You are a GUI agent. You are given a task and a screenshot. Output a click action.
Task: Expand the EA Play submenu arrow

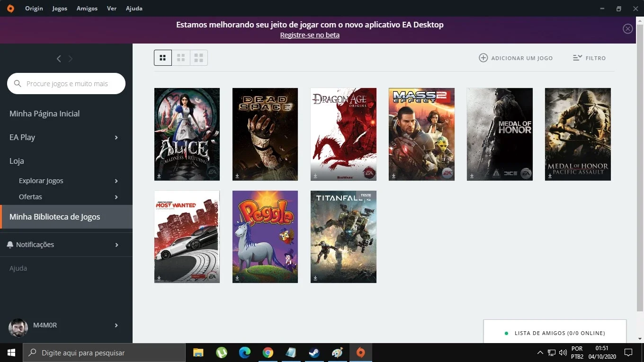(116, 137)
